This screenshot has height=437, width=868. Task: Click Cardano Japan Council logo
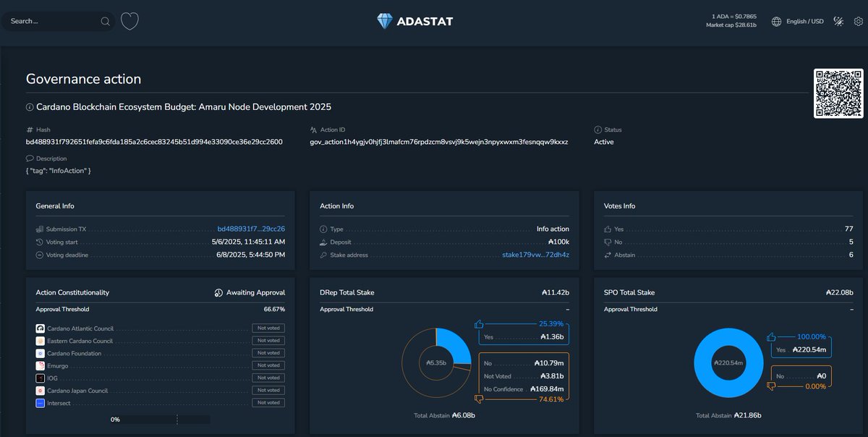point(41,391)
